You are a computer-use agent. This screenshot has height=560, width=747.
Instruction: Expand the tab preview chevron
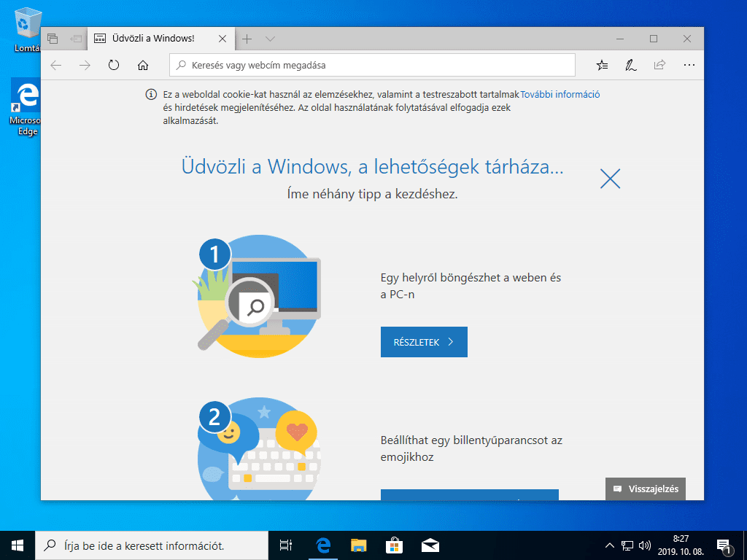pyautogui.click(x=270, y=39)
